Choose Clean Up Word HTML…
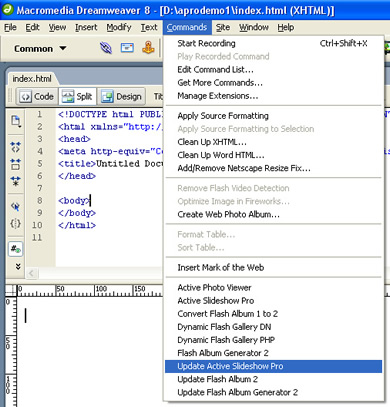 pyautogui.click(x=273, y=155)
